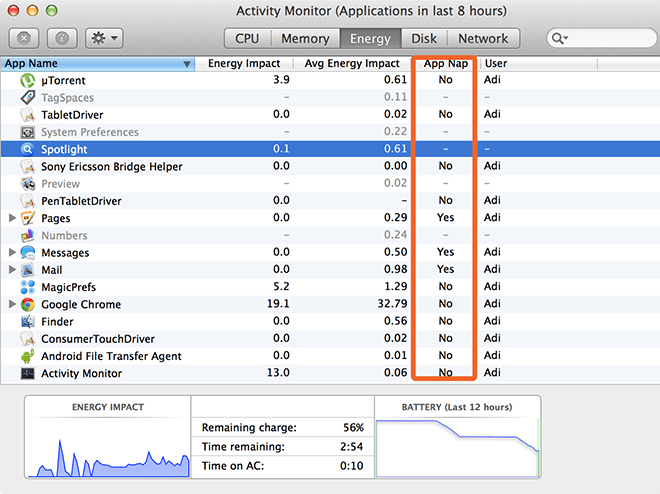Expand the Pages process group
This screenshot has height=494, width=660.
12,218
